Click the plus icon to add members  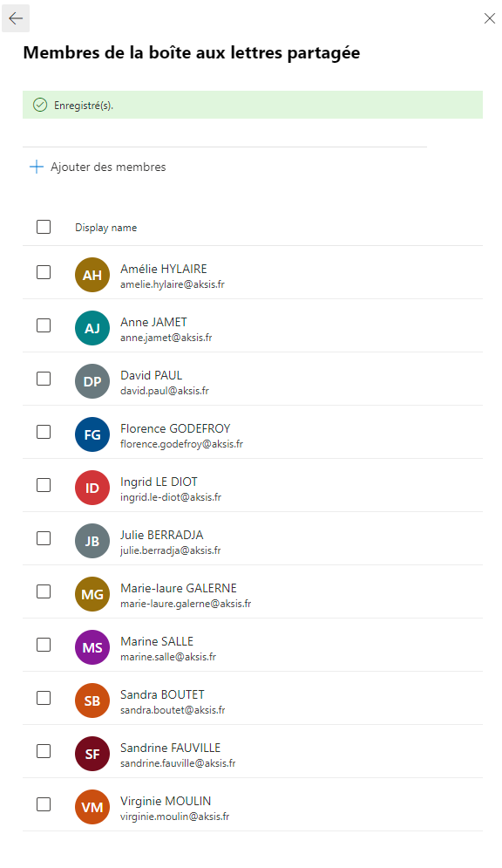[37, 167]
